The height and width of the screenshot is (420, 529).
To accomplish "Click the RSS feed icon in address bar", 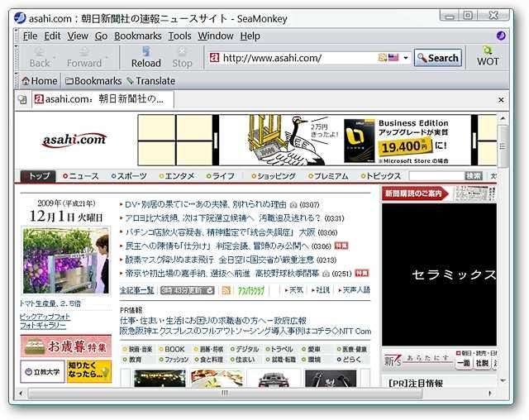I will click(382, 58).
